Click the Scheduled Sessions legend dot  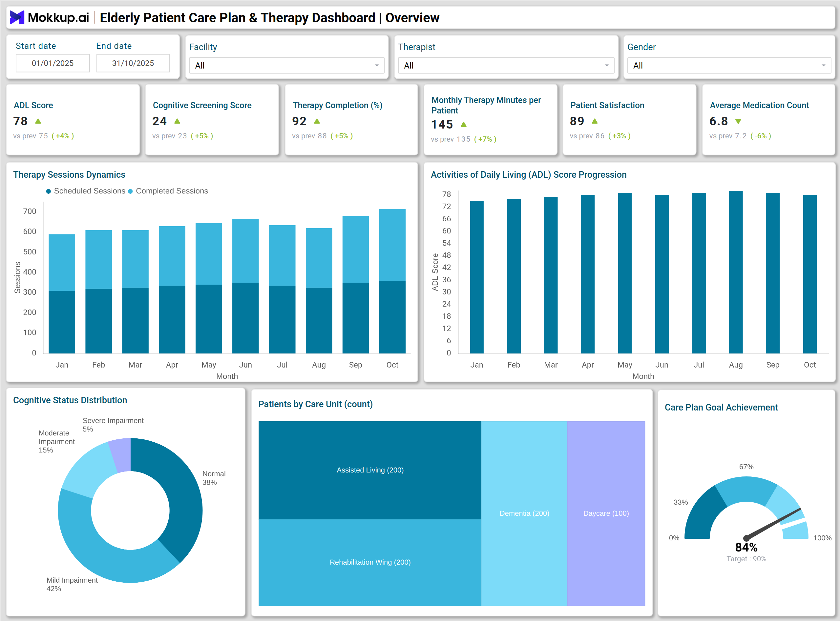(49, 191)
